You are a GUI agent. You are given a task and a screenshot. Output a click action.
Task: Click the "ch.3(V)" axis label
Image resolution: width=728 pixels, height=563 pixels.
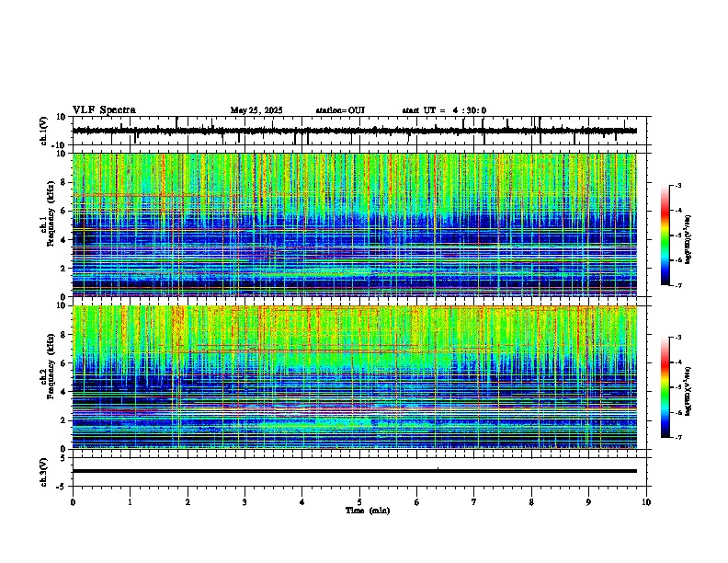[44, 472]
